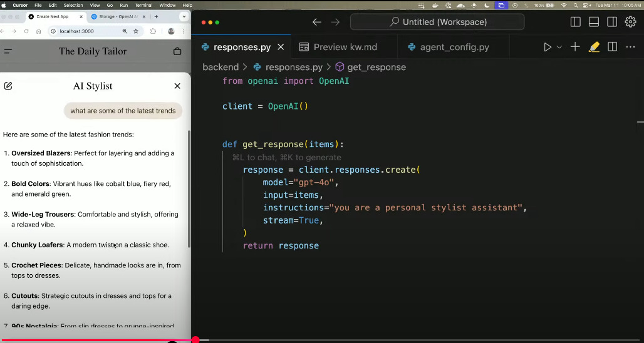Open the browser profile avatar
The width and height of the screenshot is (644, 343).
coord(171,31)
